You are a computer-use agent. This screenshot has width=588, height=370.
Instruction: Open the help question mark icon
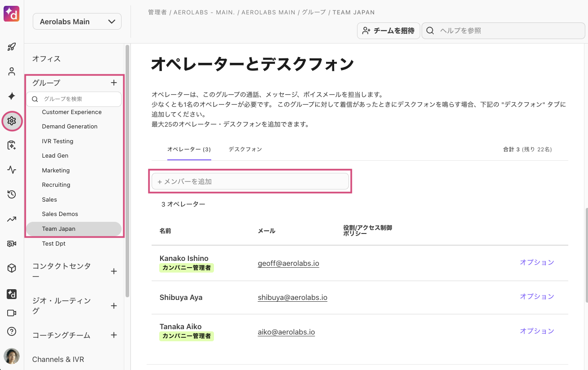pyautogui.click(x=12, y=331)
